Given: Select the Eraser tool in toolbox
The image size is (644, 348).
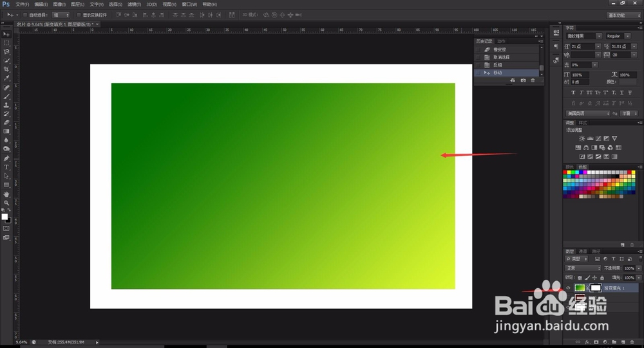Looking at the screenshot, I should (6, 122).
